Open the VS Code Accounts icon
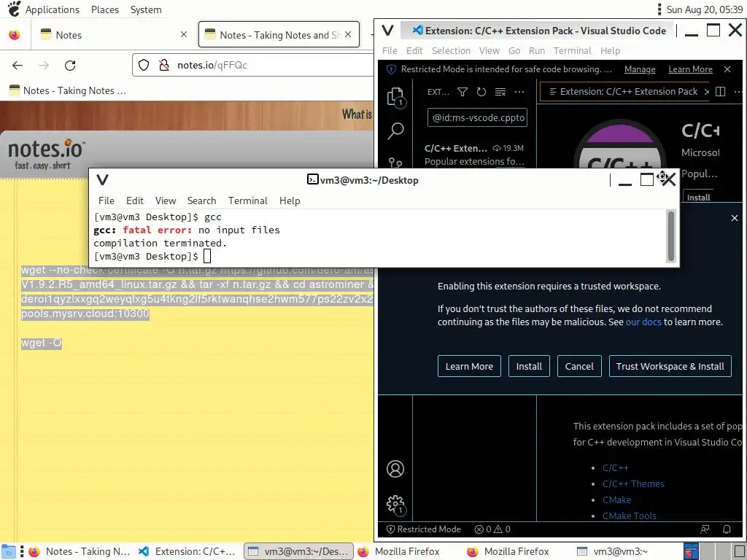 395,469
